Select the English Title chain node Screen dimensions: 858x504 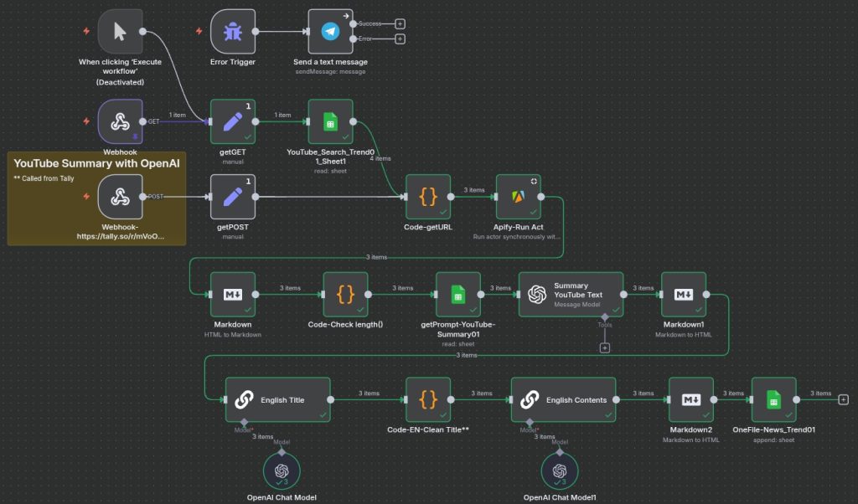(x=277, y=400)
